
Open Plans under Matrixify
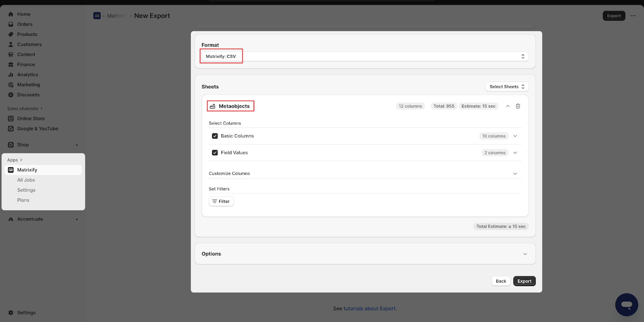[x=23, y=200]
